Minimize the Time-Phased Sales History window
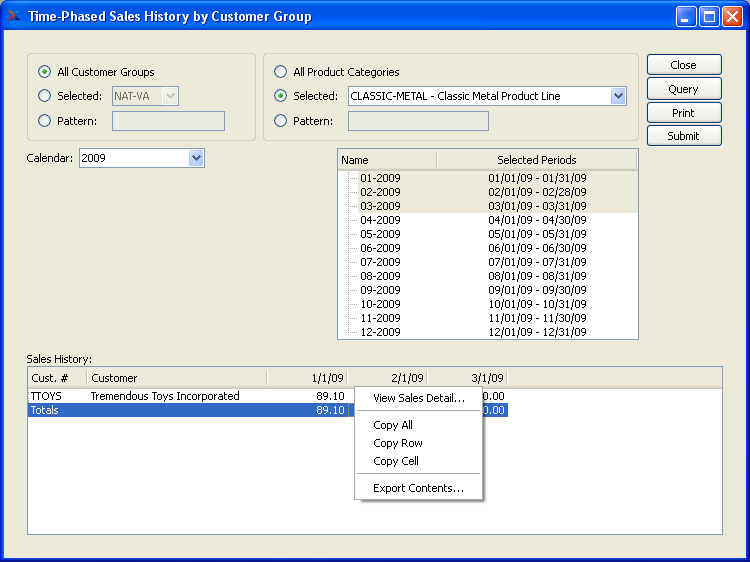The image size is (750, 562). click(x=686, y=16)
